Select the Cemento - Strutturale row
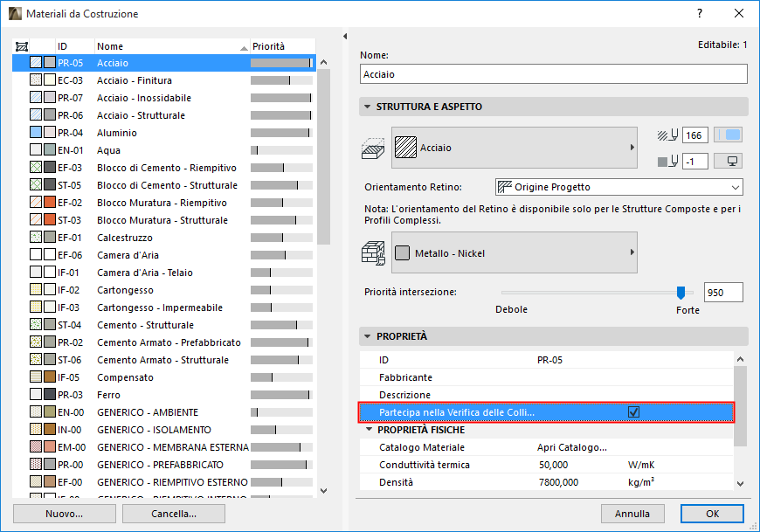This screenshot has height=532, width=760. (x=164, y=324)
